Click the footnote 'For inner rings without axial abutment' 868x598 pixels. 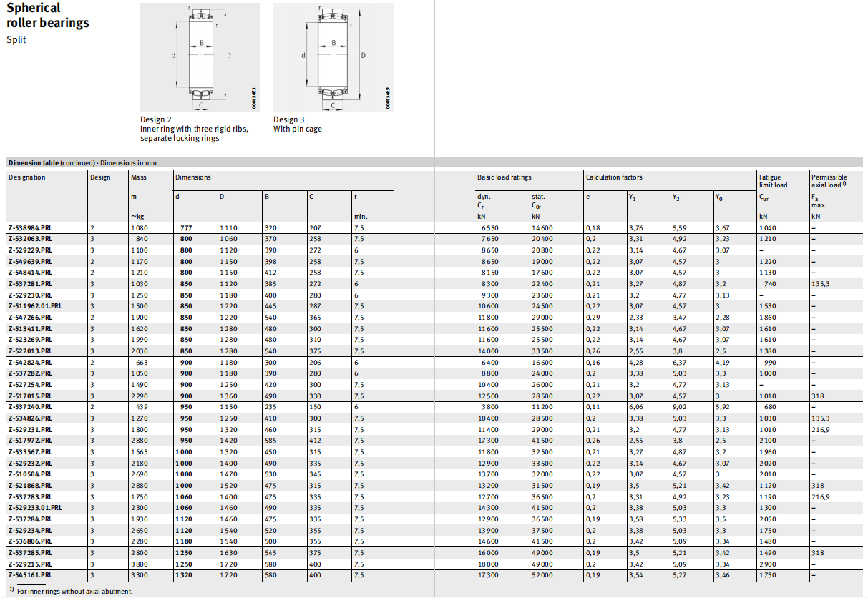tap(74, 592)
